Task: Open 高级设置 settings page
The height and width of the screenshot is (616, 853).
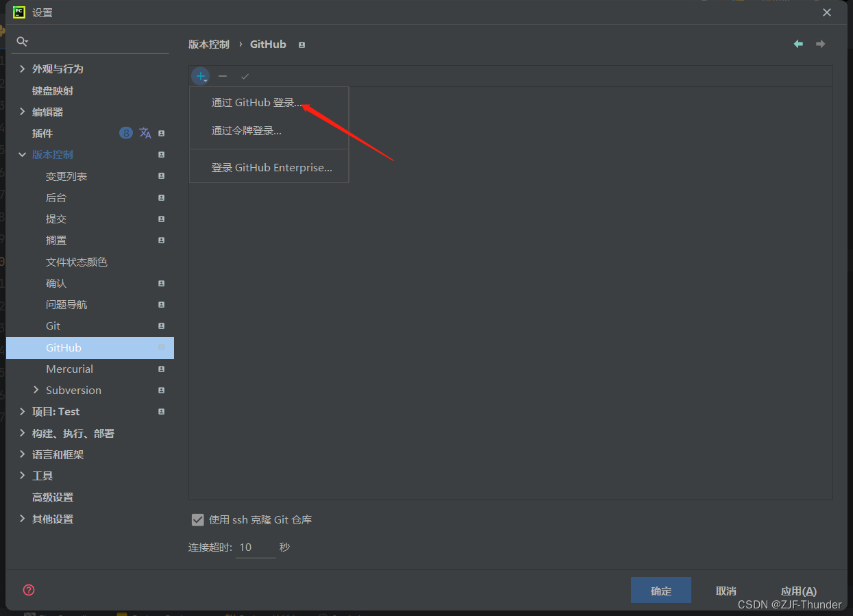Action: [53, 497]
